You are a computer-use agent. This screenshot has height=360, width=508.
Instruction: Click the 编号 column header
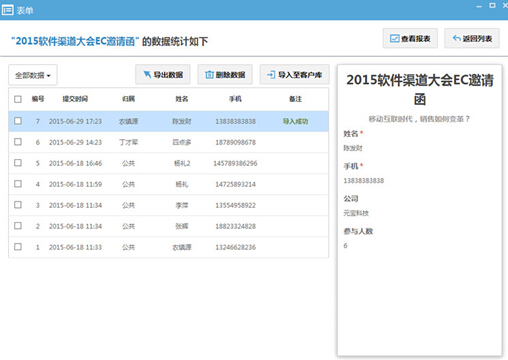(x=38, y=99)
